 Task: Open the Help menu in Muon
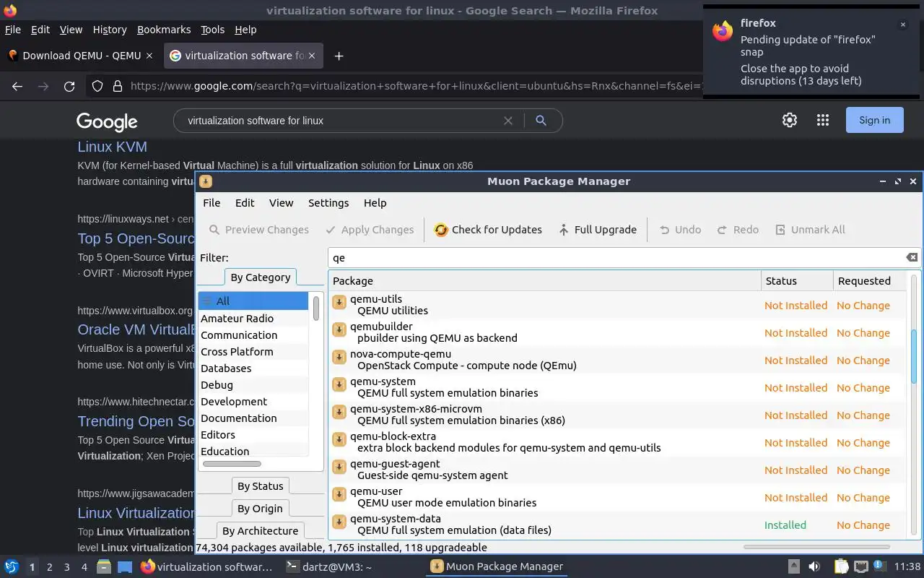375,203
